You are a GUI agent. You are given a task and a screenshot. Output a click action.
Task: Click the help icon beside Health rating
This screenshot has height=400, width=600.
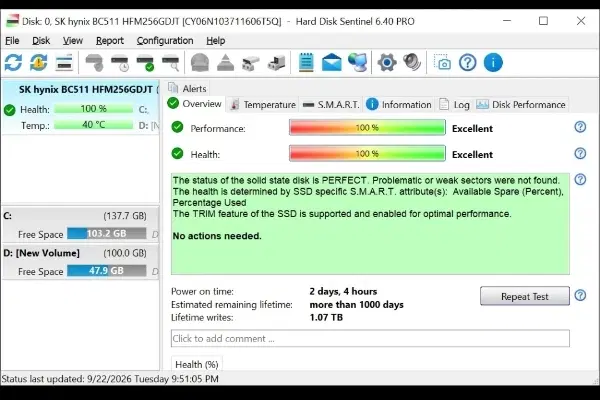coord(580,153)
